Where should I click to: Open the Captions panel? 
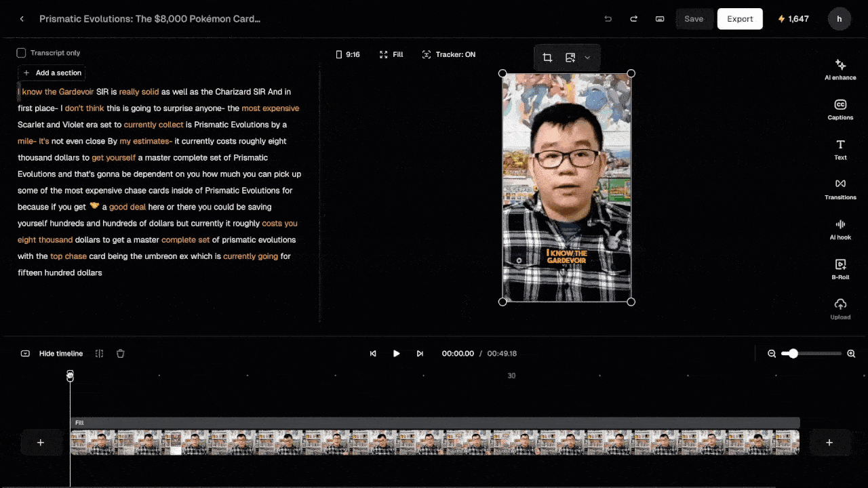pyautogui.click(x=840, y=109)
